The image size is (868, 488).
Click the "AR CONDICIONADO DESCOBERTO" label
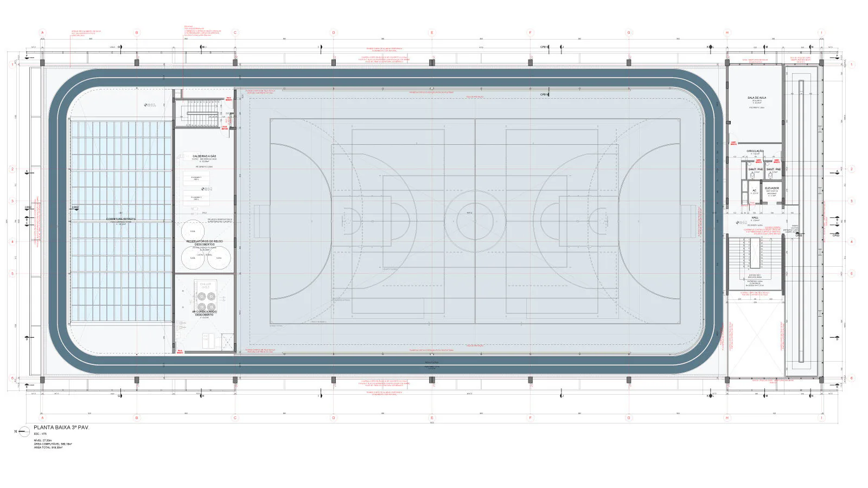205,313
